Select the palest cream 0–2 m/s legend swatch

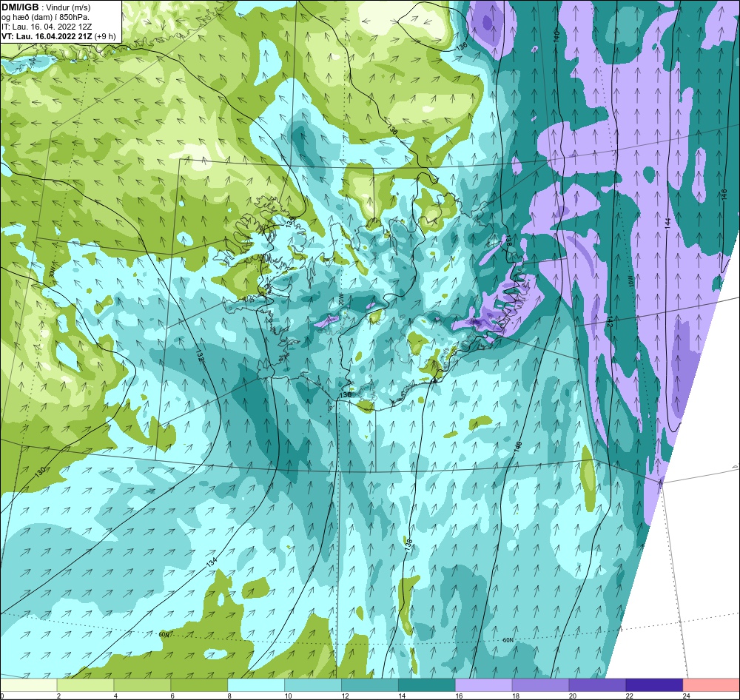28,684
